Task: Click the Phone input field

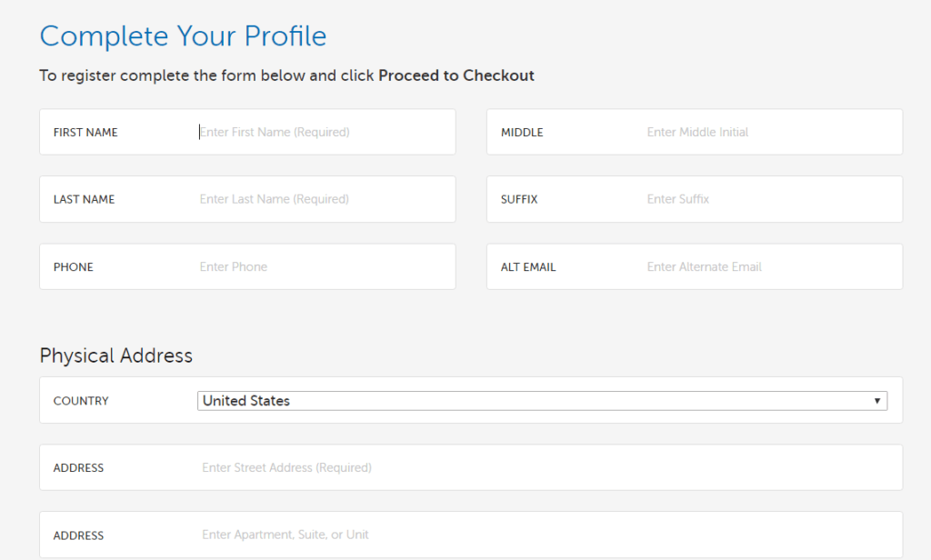Action: point(318,266)
